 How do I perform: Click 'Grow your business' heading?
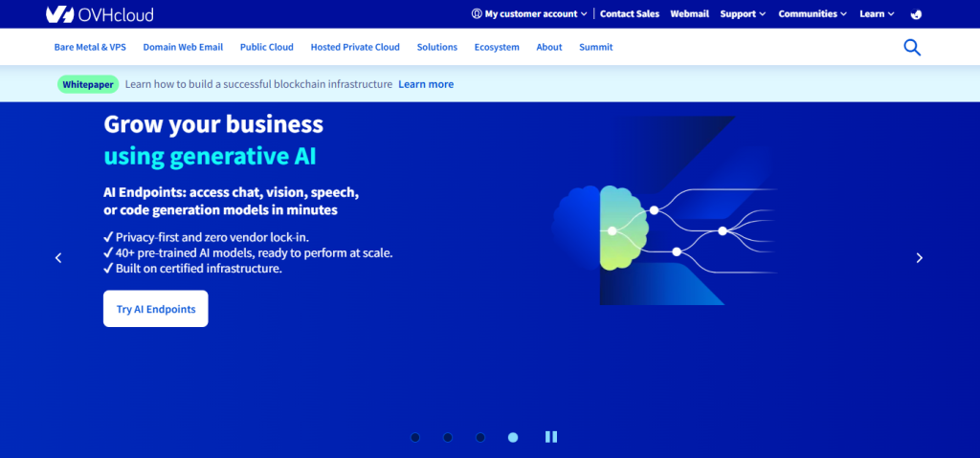[213, 124]
